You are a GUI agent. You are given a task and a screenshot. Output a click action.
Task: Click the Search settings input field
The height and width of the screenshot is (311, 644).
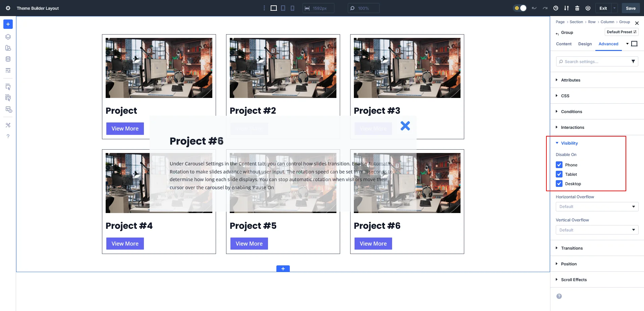(x=594, y=62)
